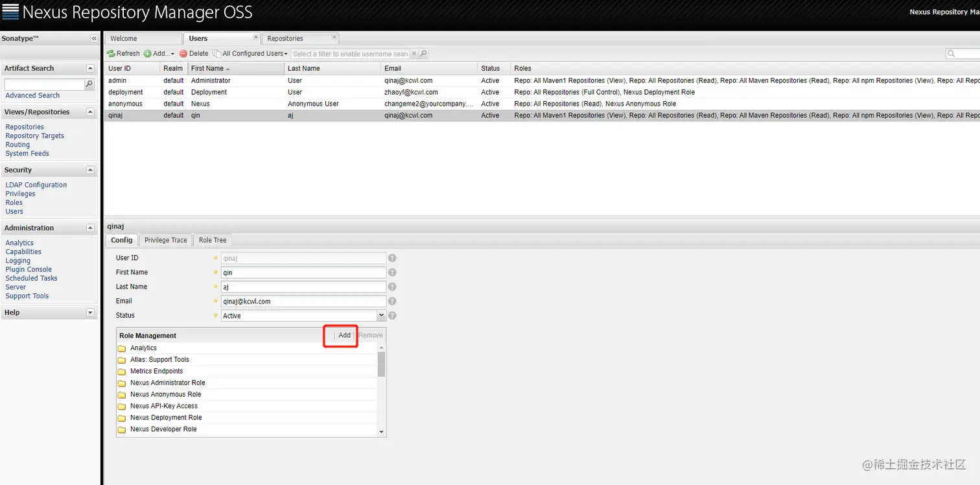The height and width of the screenshot is (485, 980).
Task: Click the First Name field containing qin
Action: [303, 272]
